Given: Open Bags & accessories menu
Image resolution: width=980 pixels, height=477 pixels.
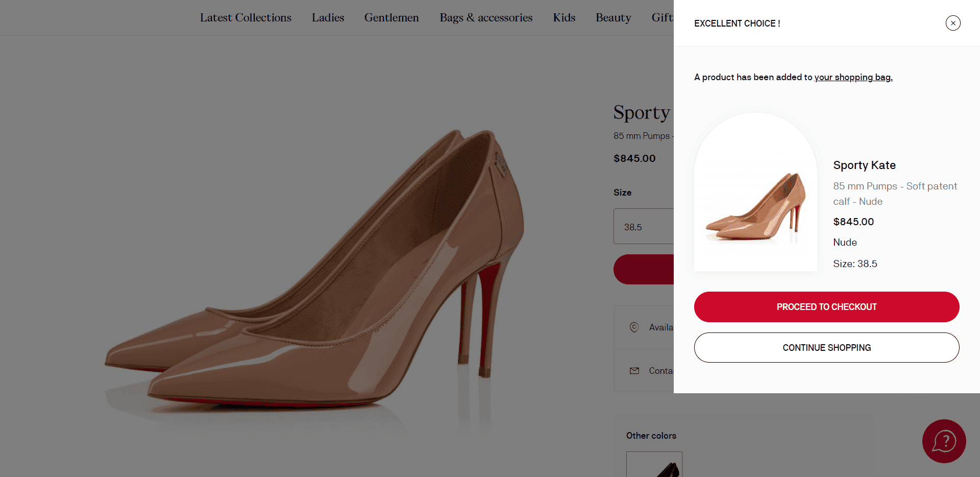Looking at the screenshot, I should click(486, 18).
